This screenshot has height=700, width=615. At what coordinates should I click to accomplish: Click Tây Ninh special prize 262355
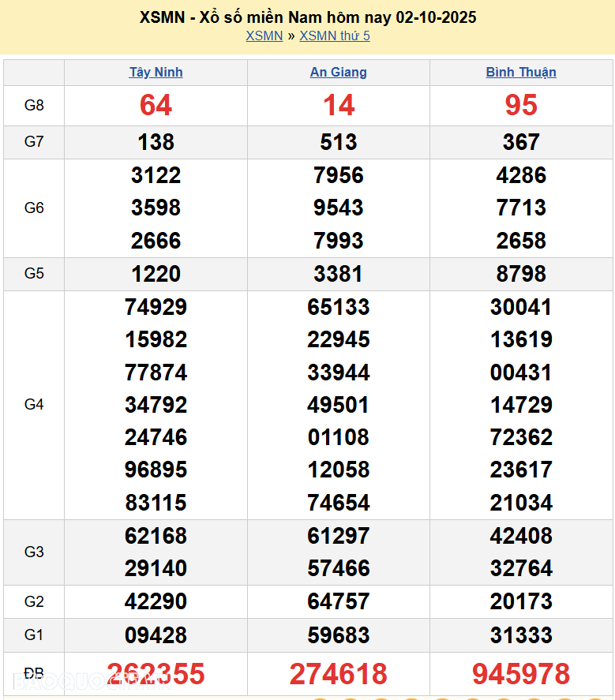pos(156,674)
